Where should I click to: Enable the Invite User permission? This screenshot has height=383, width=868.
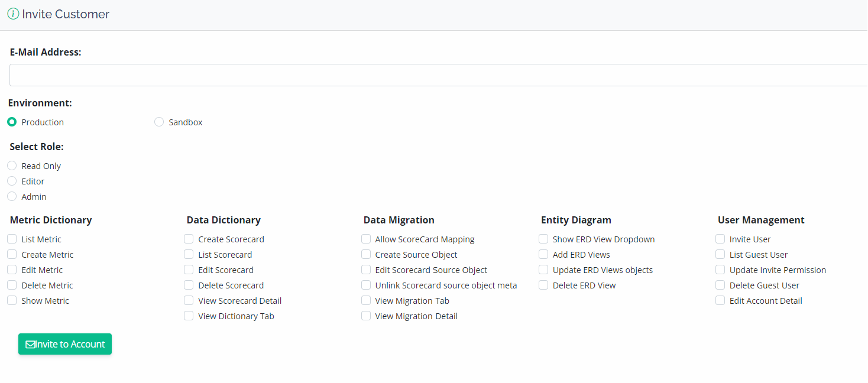tap(720, 239)
